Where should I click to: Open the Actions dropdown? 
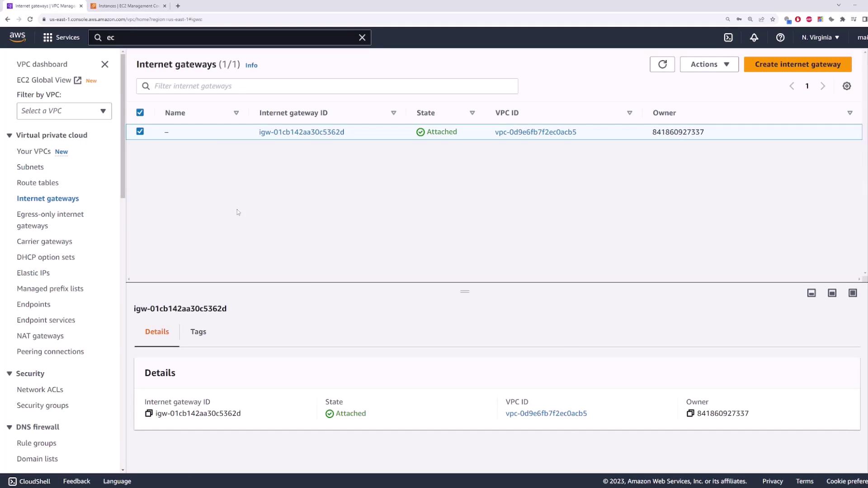709,64
